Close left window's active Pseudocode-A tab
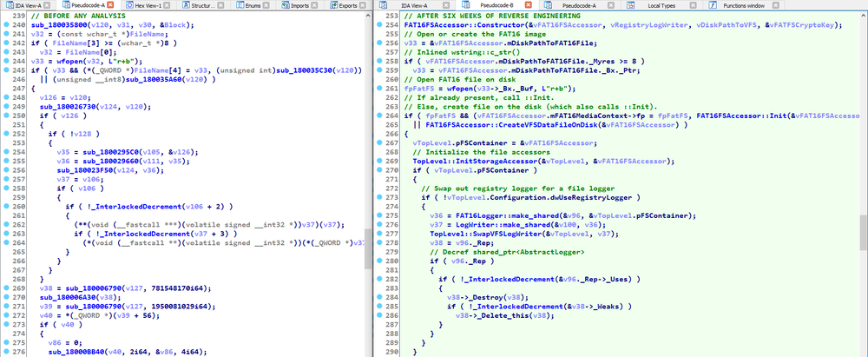The height and width of the screenshot is (357, 868). 109,5
